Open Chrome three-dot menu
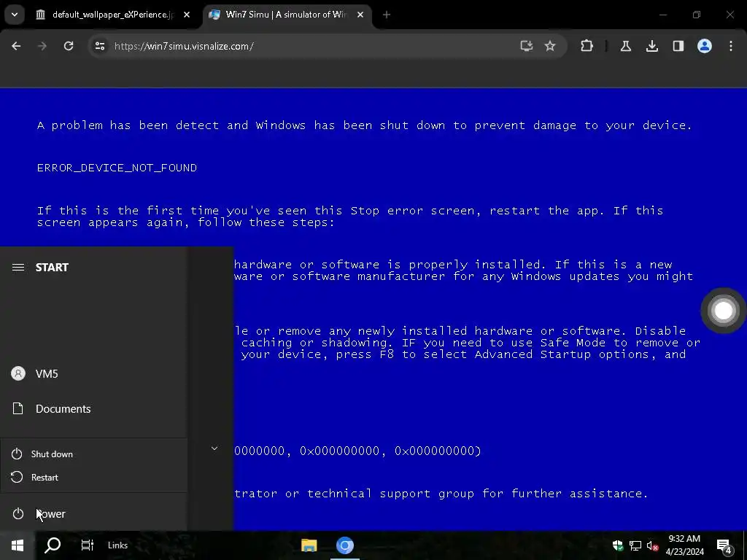This screenshot has width=747, height=560. pyautogui.click(x=731, y=46)
